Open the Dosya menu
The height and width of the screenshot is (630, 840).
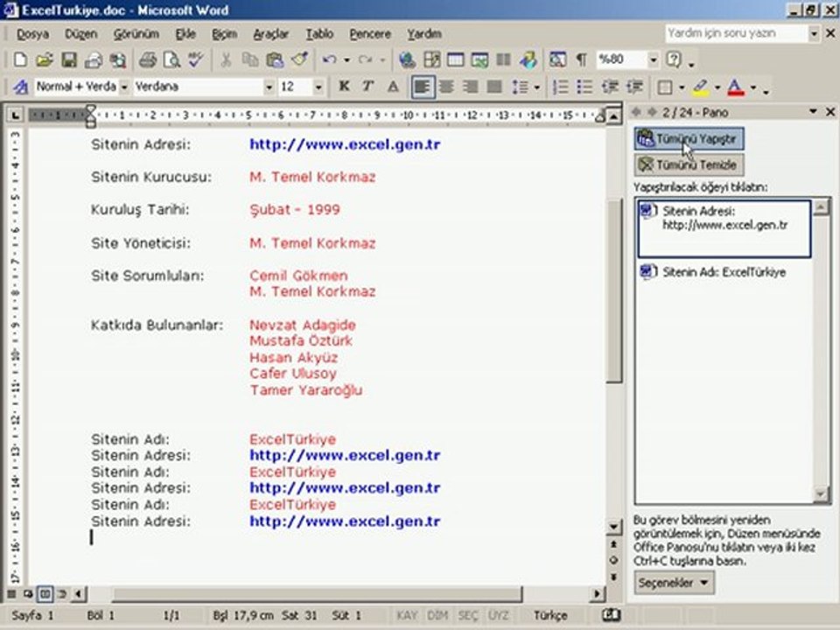click(32, 34)
